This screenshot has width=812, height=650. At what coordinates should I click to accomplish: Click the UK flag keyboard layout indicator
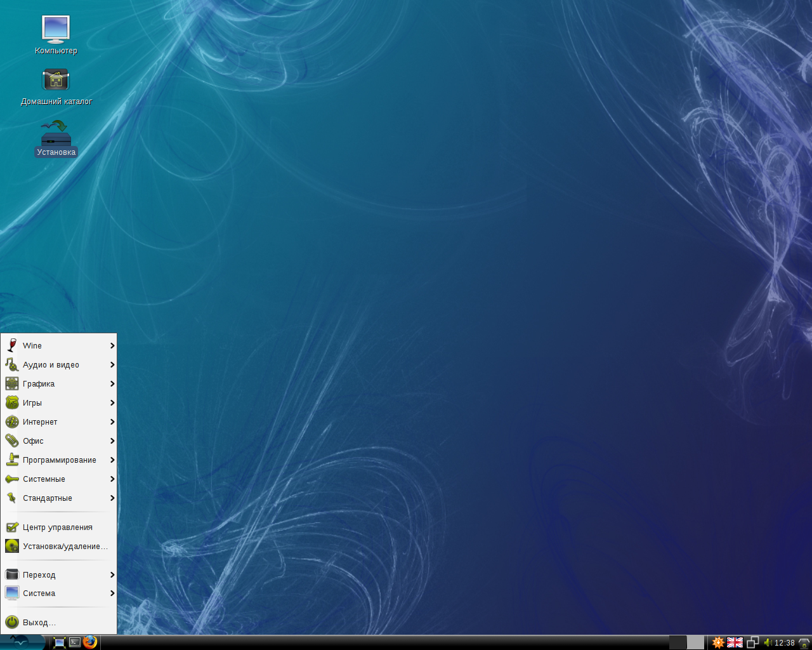coord(735,642)
